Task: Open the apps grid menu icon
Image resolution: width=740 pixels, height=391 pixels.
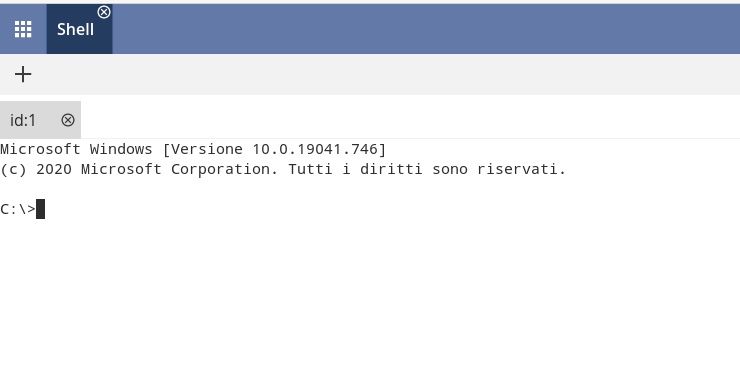Action: (23, 29)
